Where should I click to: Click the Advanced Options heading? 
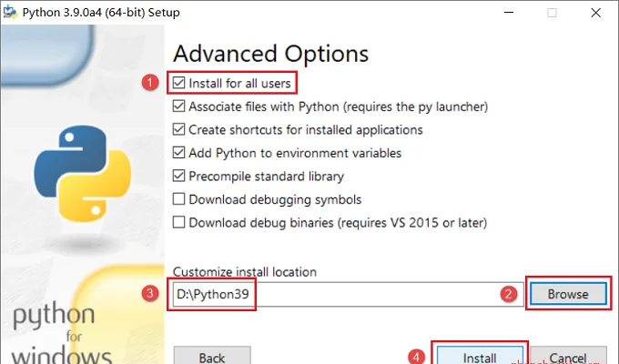coord(271,54)
